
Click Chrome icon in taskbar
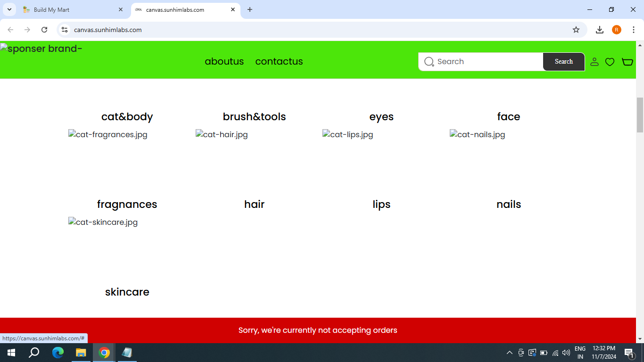104,353
